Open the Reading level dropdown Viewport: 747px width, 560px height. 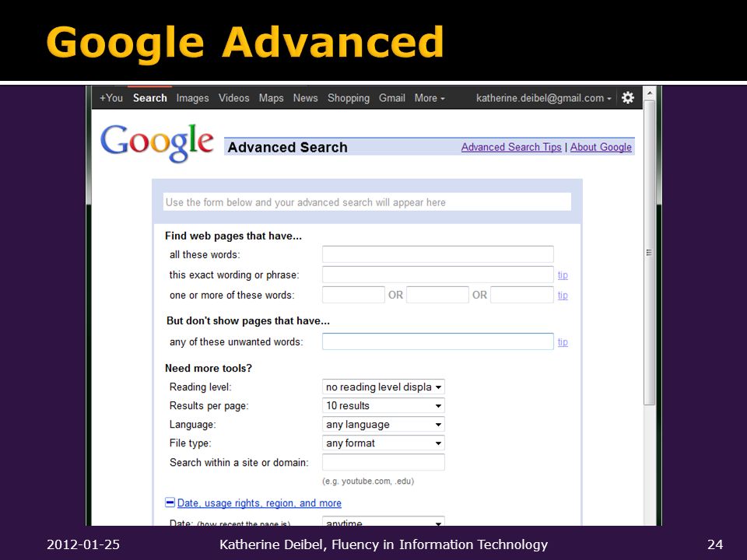(x=384, y=387)
